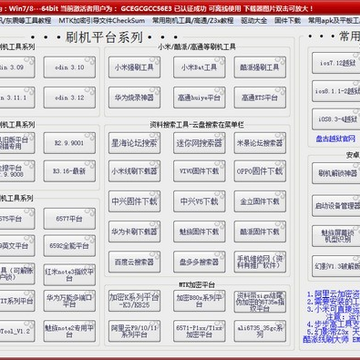Launch the B2.9.9001 platform
Screen dimensions: 360x360
[70, 143]
